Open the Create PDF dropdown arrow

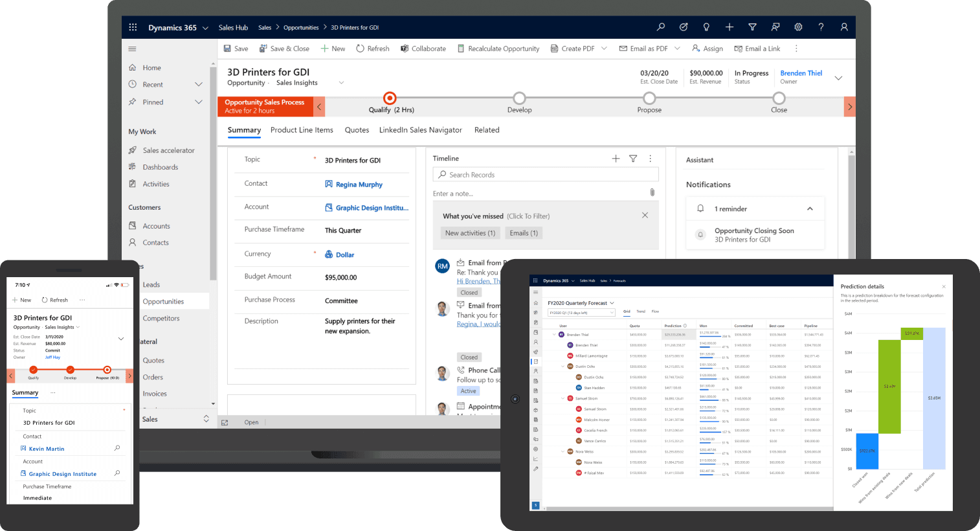604,49
